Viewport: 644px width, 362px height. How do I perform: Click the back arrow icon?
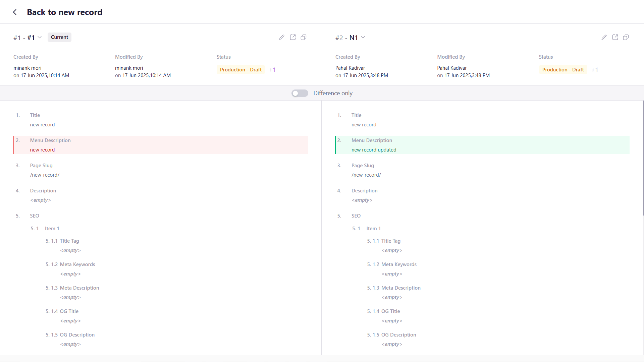(x=15, y=12)
